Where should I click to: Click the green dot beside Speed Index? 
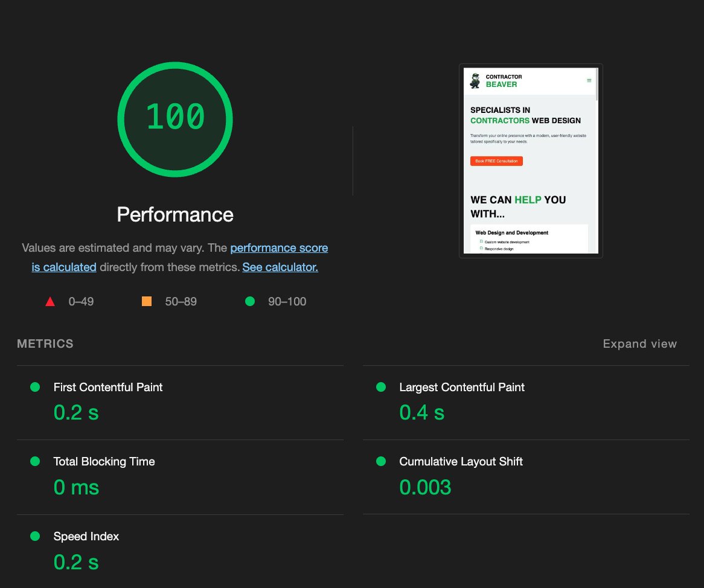click(x=34, y=536)
